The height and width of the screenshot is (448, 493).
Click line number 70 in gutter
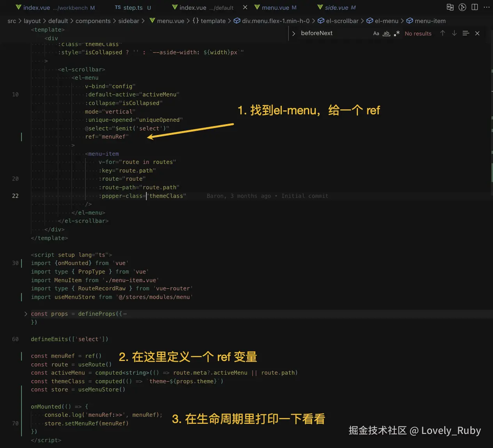15,423
